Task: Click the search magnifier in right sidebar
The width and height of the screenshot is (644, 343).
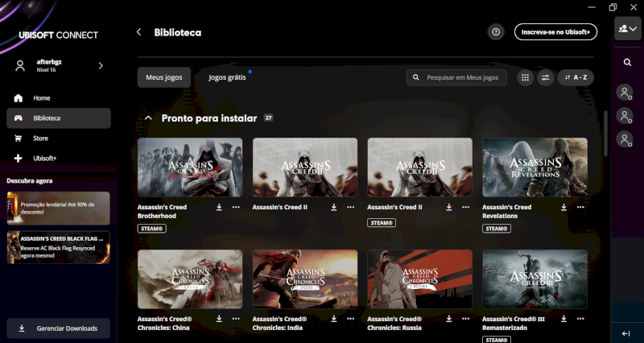Action: pyautogui.click(x=627, y=62)
